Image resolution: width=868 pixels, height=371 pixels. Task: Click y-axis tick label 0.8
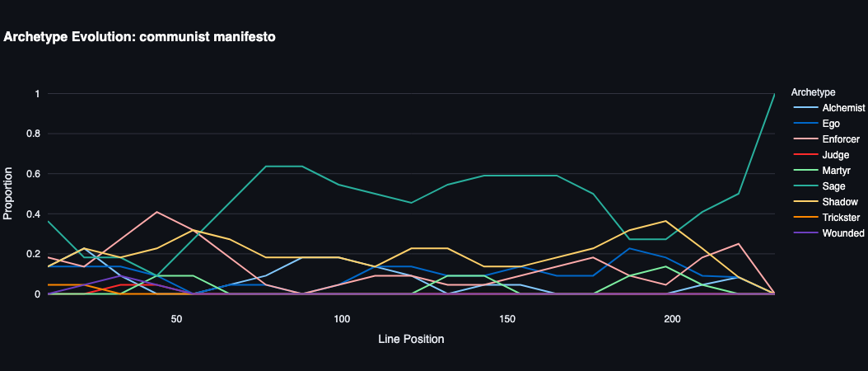(32, 134)
